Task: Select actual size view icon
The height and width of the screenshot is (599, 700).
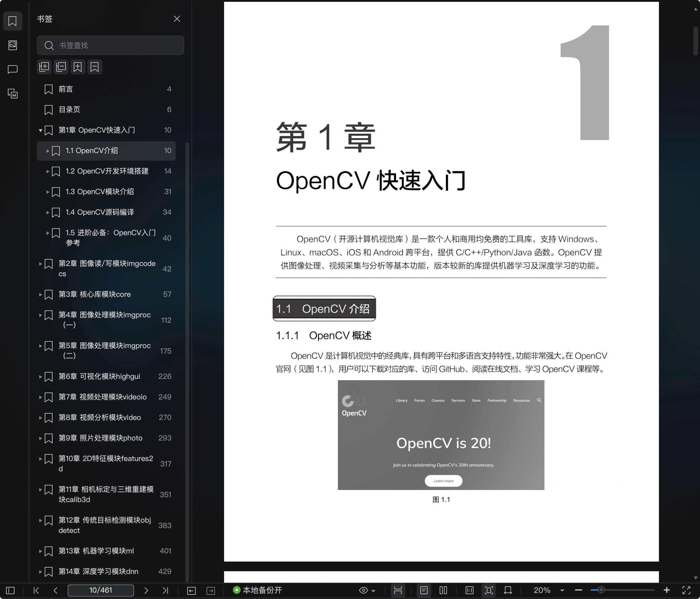Action: [x=470, y=590]
